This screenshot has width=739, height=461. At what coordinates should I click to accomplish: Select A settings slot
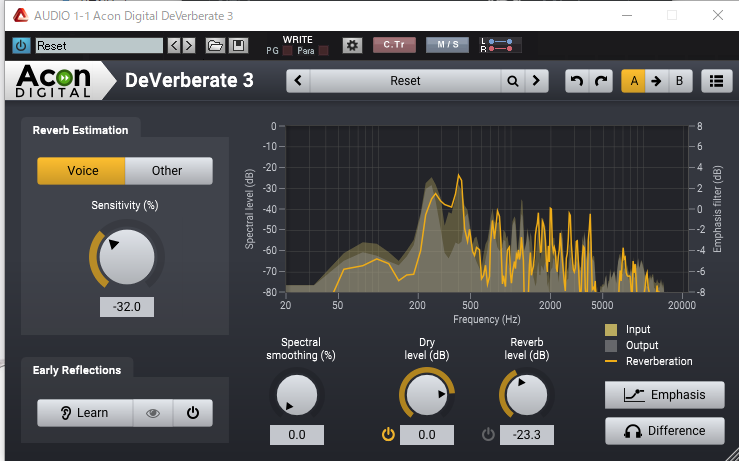pyautogui.click(x=633, y=81)
